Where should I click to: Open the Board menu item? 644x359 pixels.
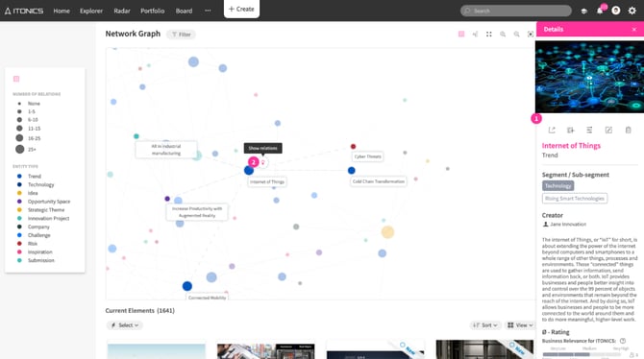coord(184,11)
